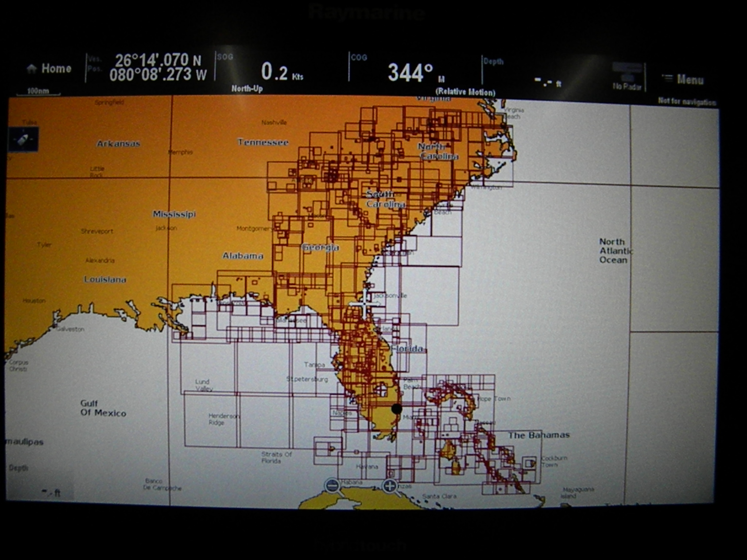Tap the Georgia state label

(x=321, y=248)
